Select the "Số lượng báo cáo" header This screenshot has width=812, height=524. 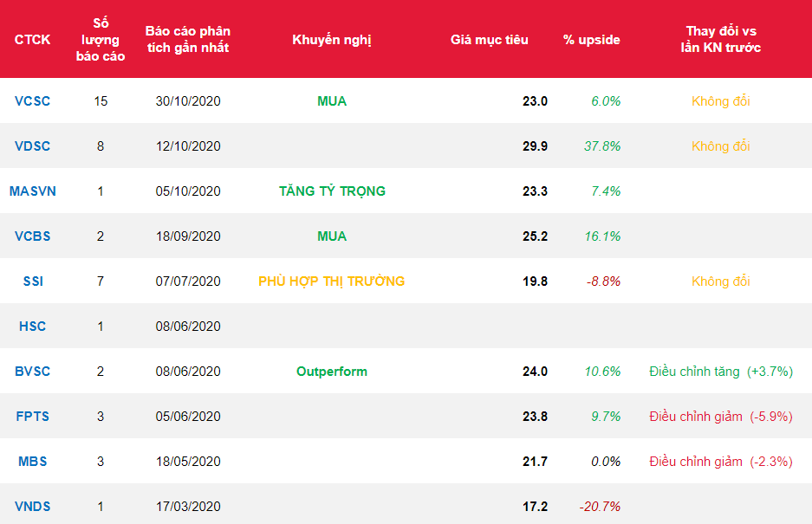pyautogui.click(x=101, y=40)
